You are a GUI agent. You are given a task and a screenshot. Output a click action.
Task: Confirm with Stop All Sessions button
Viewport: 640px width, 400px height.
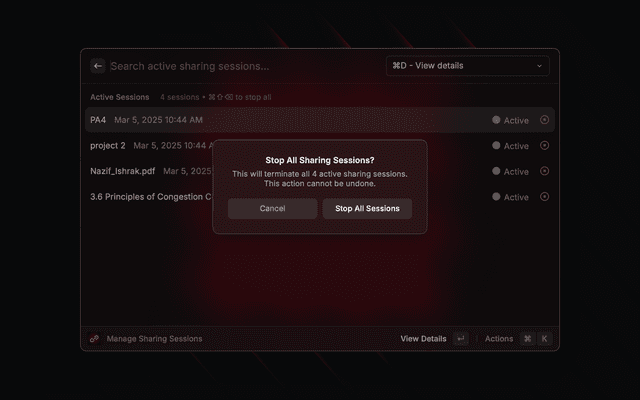click(367, 209)
